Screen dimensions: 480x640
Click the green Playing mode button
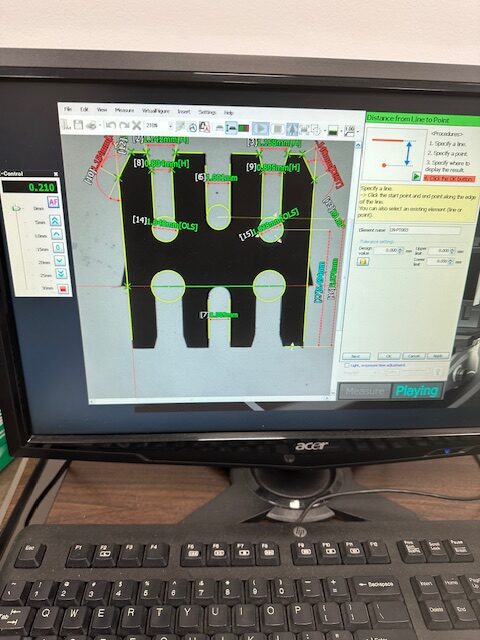417,391
